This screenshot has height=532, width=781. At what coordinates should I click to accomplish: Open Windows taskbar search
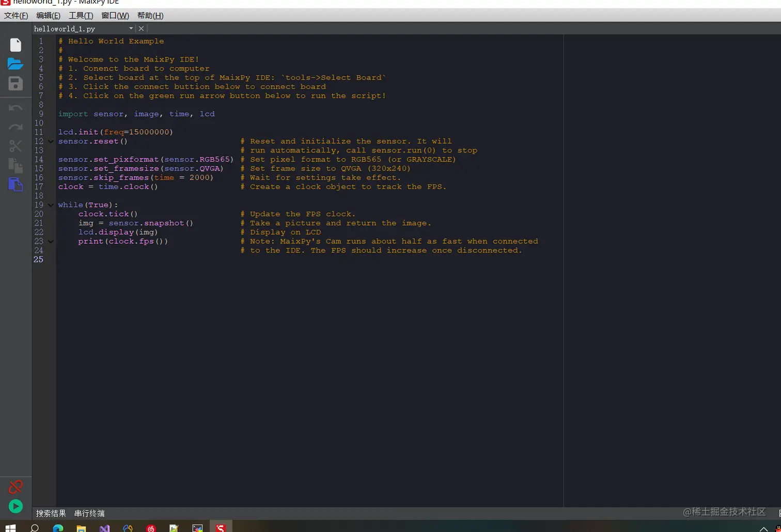point(35,528)
